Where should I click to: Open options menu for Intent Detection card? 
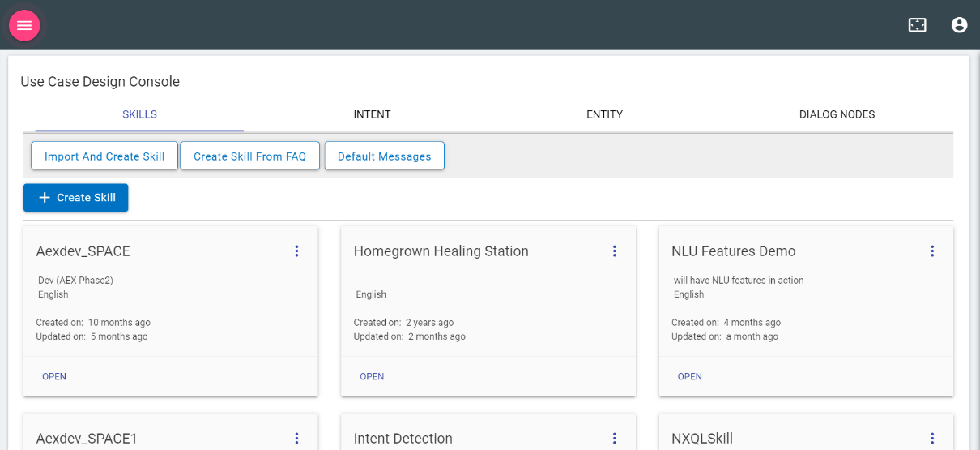pyautogui.click(x=614, y=439)
